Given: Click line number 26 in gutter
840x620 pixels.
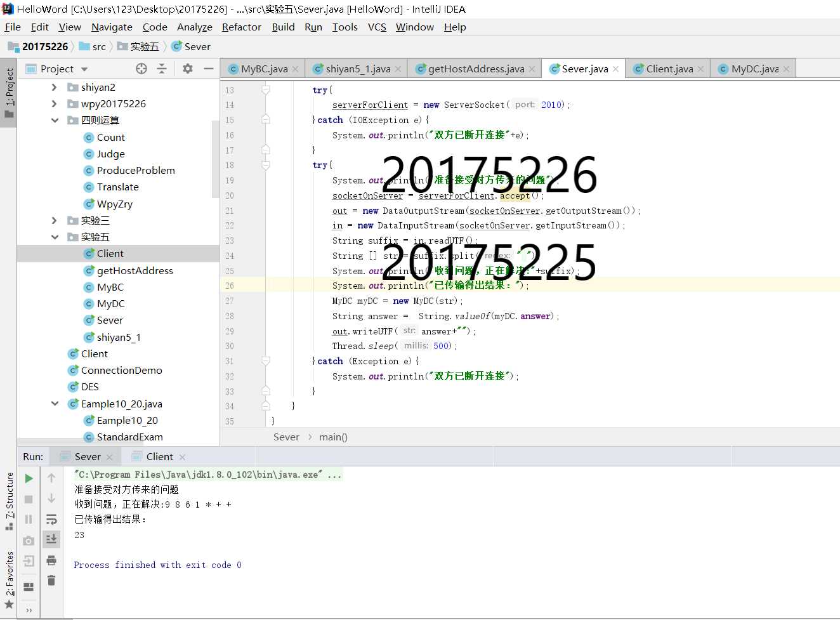Looking at the screenshot, I should 229,286.
